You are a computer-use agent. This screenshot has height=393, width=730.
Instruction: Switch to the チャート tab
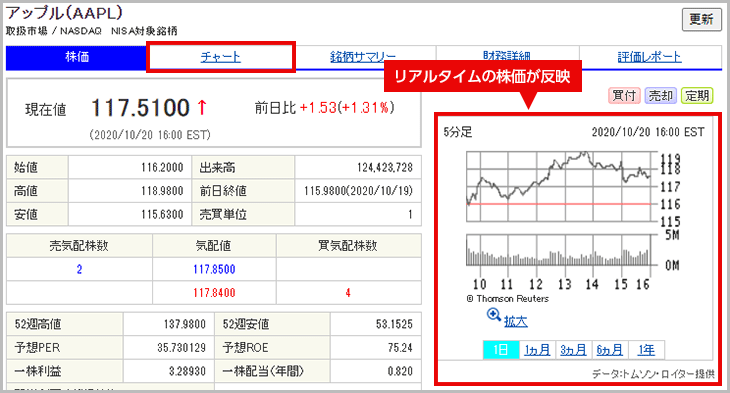221,57
